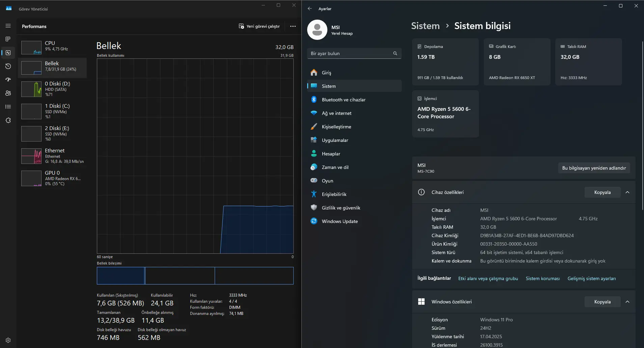
Task: Open the Task Manager hamburger navigation menu
Action: pyautogui.click(x=8, y=26)
